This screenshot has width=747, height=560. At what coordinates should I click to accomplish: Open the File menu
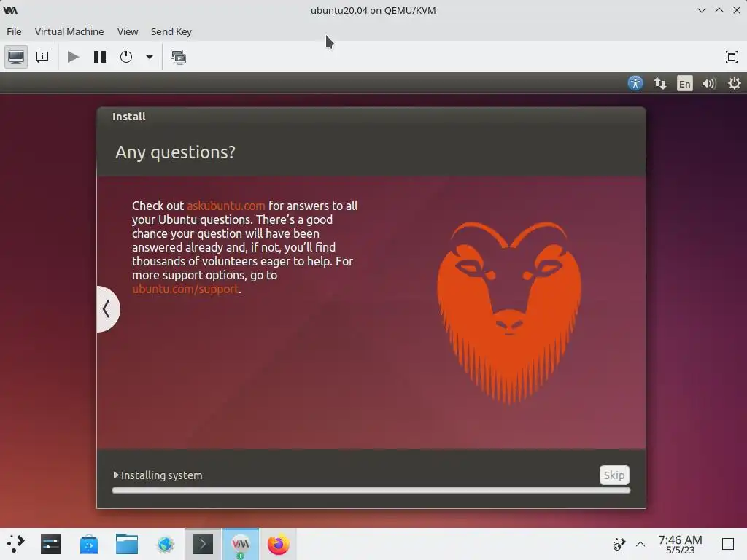14,31
